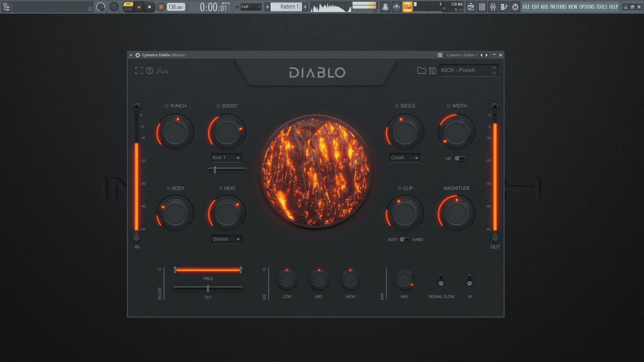Toggle the FILTER section power button
The width and height of the screenshot is (644, 362).
tap(159, 269)
